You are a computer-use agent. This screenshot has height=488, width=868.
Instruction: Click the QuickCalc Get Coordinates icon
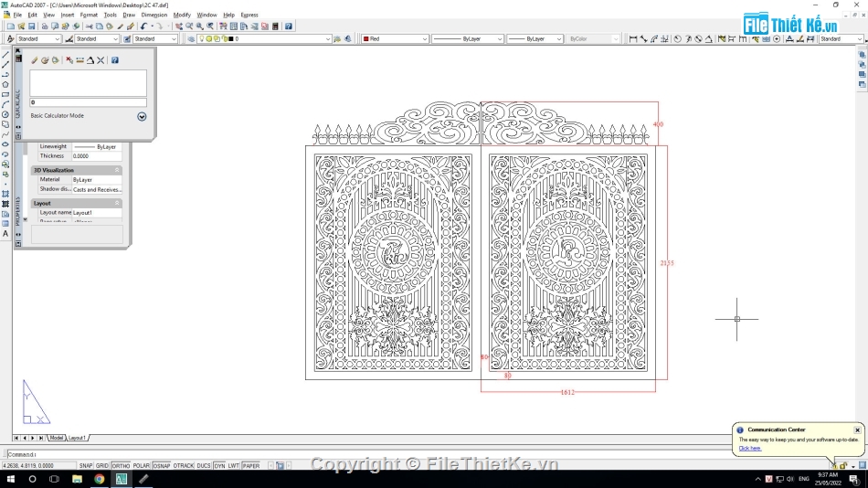click(69, 59)
